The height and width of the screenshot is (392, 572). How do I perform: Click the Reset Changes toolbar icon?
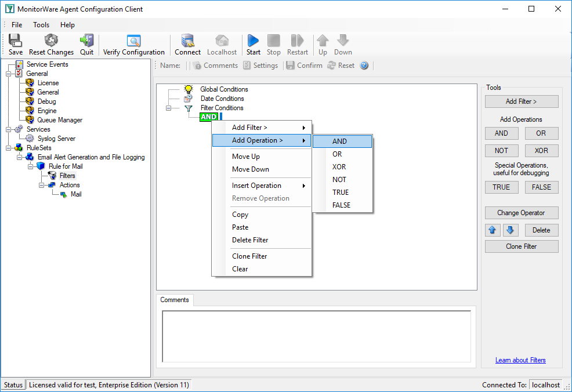[x=51, y=41]
